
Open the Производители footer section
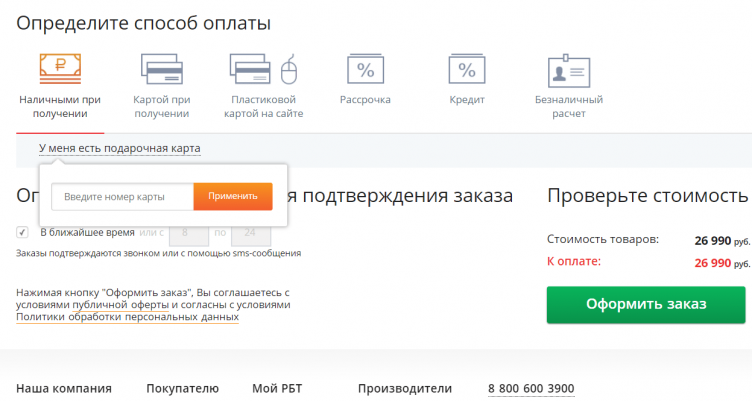[405, 389]
